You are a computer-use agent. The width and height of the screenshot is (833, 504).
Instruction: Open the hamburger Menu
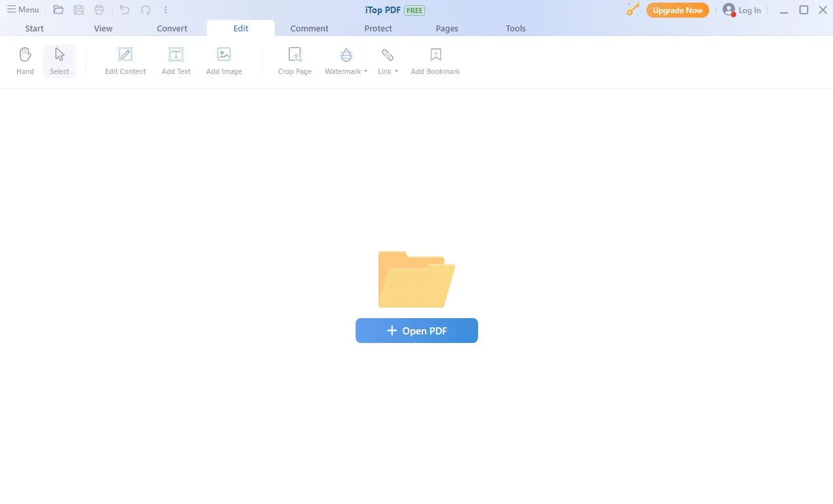pos(23,10)
